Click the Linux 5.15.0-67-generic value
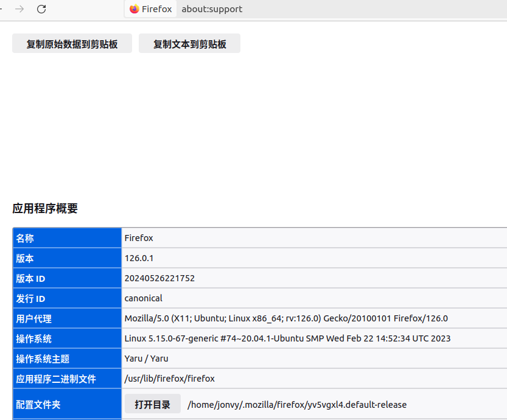507x420 pixels. coord(287,338)
